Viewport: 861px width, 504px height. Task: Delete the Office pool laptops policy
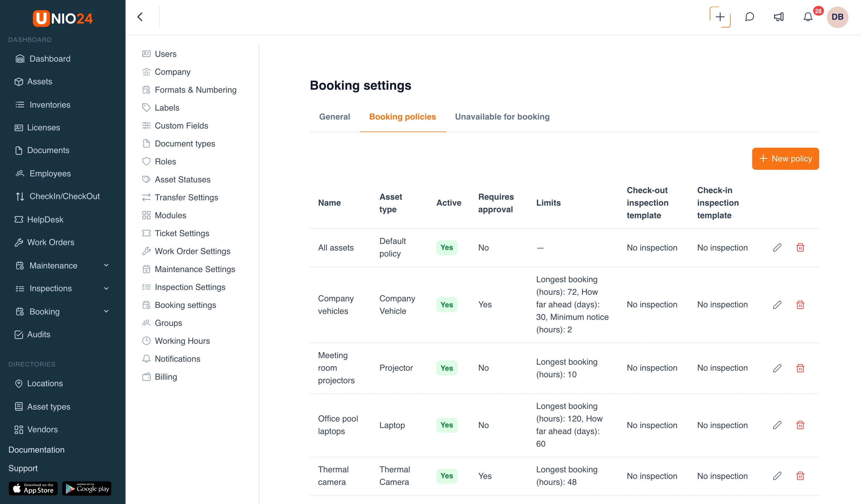coord(800,425)
